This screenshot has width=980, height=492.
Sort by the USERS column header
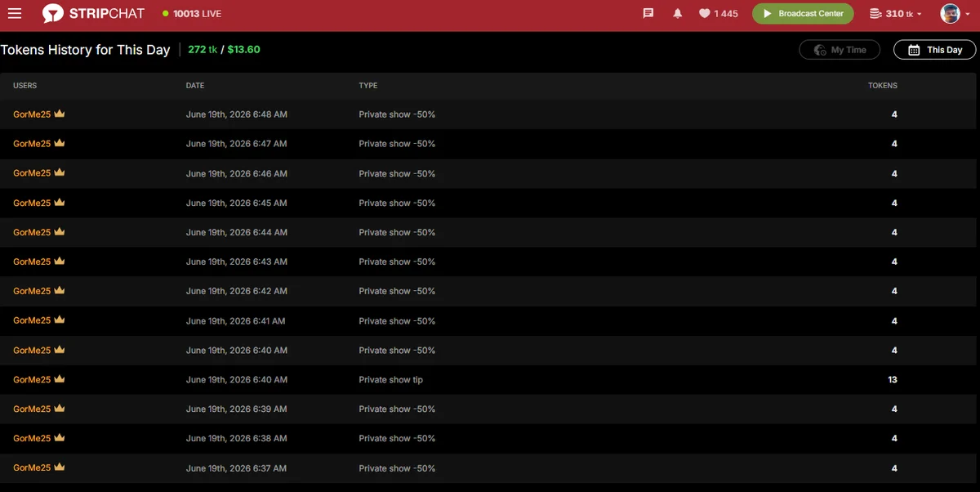[25, 86]
